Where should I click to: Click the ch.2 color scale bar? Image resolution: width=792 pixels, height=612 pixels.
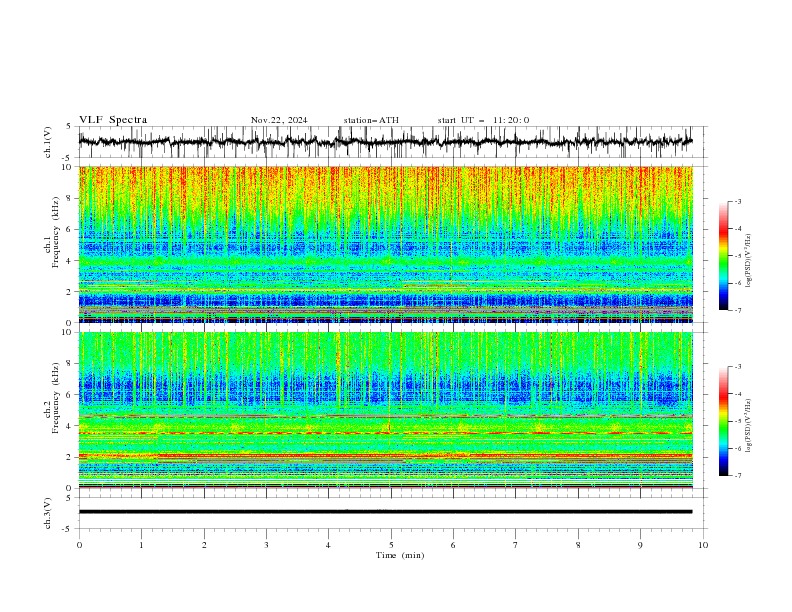tap(723, 421)
